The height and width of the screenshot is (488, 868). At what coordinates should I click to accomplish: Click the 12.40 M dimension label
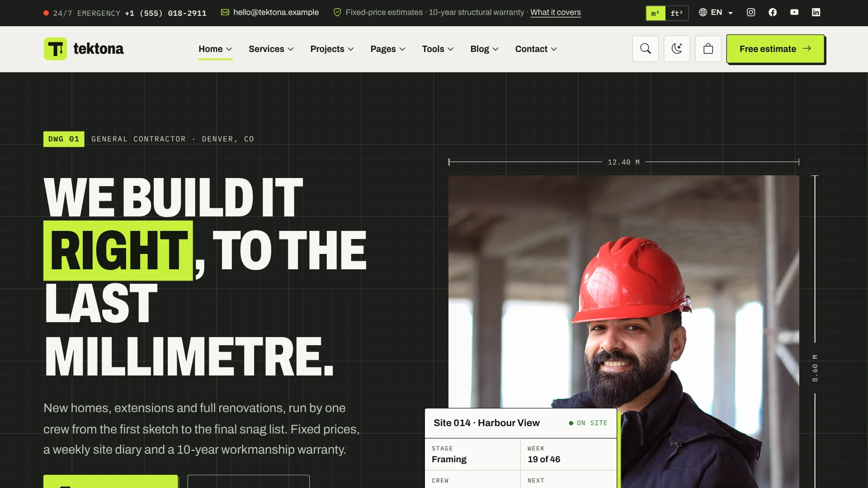point(624,162)
